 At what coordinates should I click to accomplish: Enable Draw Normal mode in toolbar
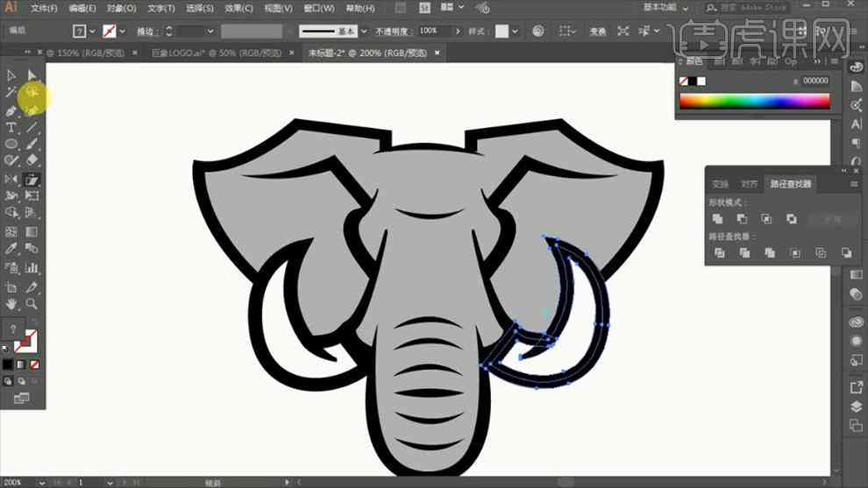[x=8, y=381]
